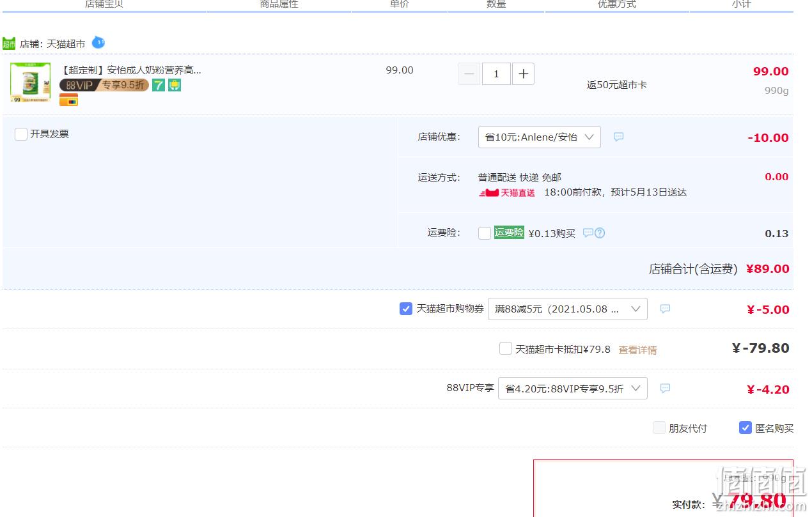Screen dimensions: 812x517
Task: Click the question mark help icon for 运费险
Action: tap(600, 233)
